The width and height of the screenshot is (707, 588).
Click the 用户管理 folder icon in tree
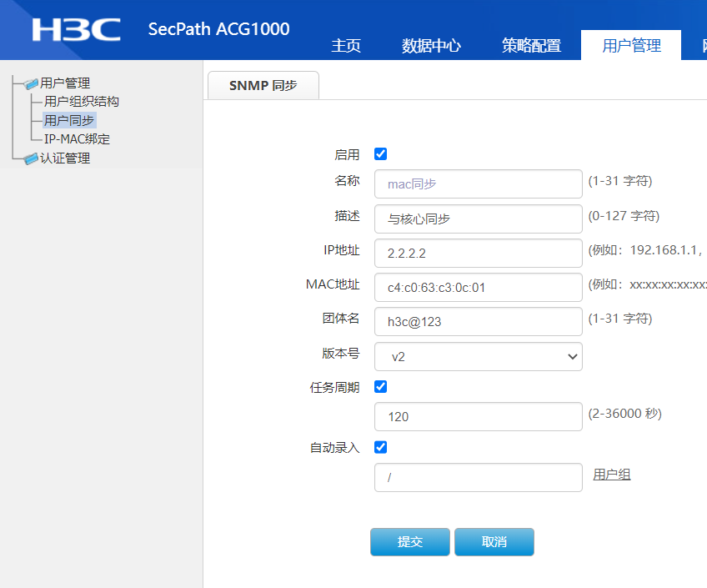click(x=32, y=83)
